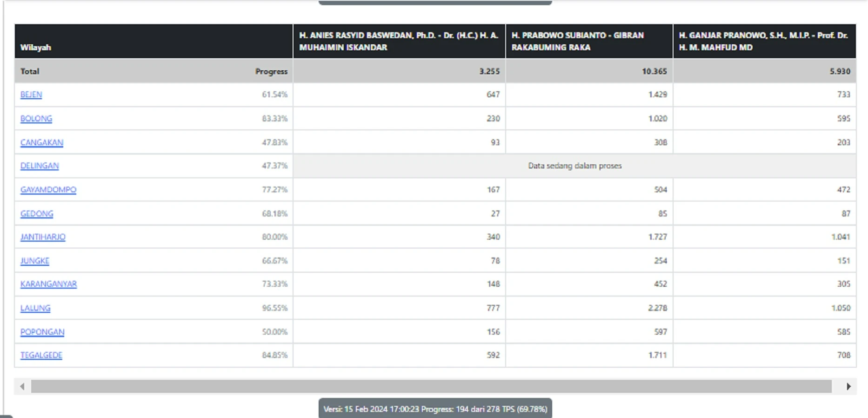This screenshot has height=418, width=868.
Task: Click CANGAKAN Prabowo value 308
Action: click(x=661, y=142)
